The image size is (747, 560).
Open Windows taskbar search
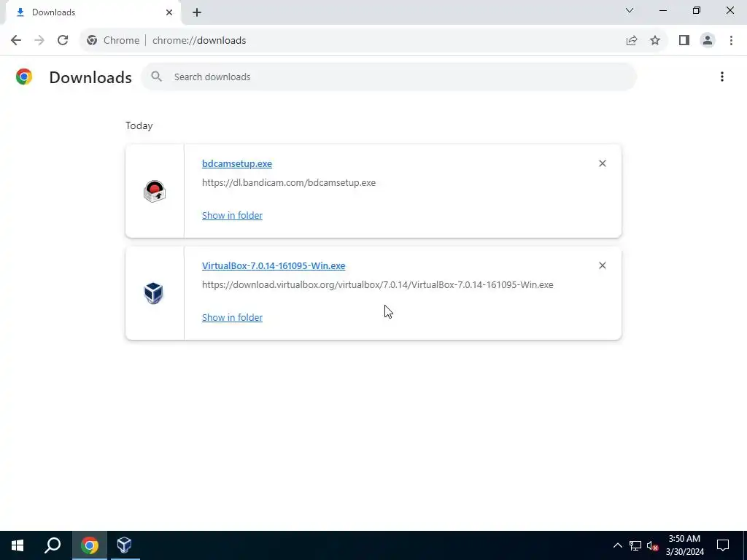(x=53, y=545)
